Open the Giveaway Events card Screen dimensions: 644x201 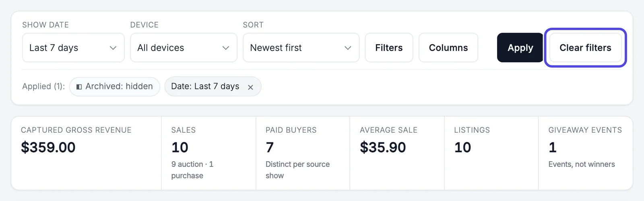(x=585, y=153)
